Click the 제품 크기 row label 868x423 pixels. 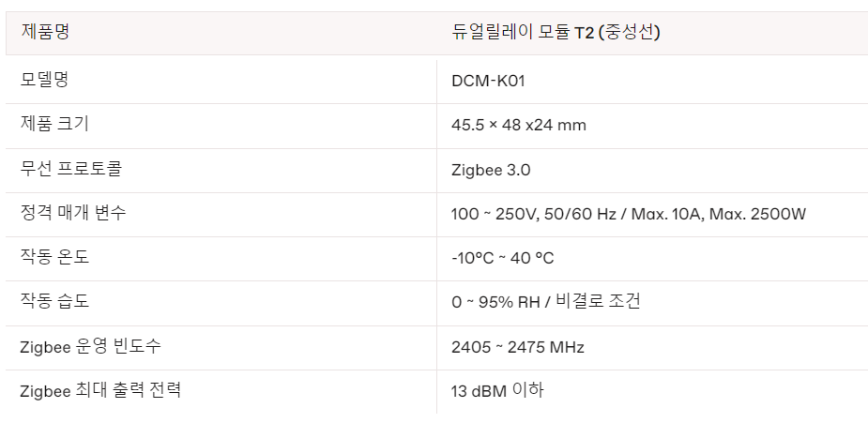click(x=54, y=124)
